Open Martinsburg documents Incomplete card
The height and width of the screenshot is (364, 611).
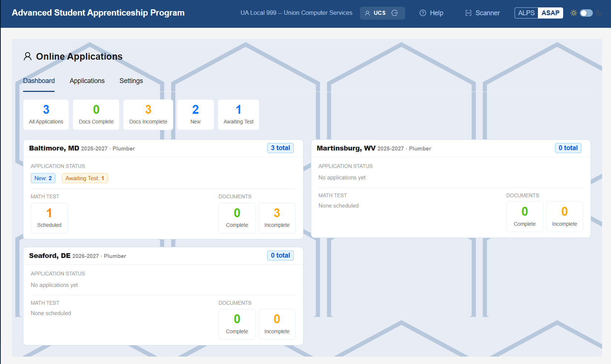(x=564, y=217)
